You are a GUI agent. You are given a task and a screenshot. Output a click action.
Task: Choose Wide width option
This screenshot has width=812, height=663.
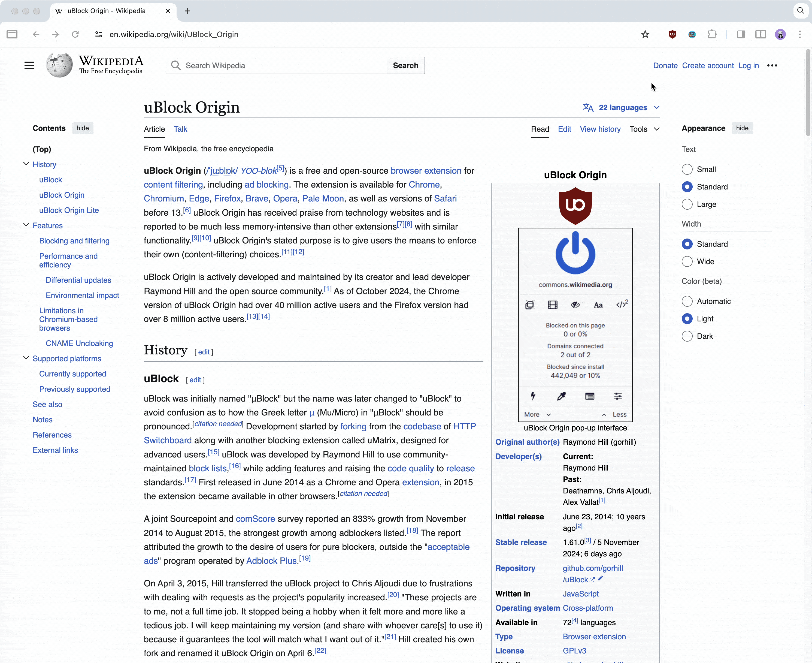[x=687, y=262]
